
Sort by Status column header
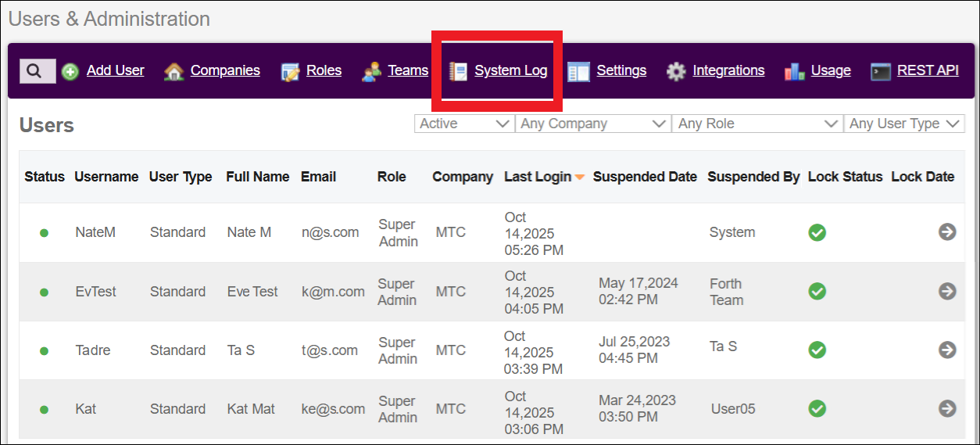[45, 177]
